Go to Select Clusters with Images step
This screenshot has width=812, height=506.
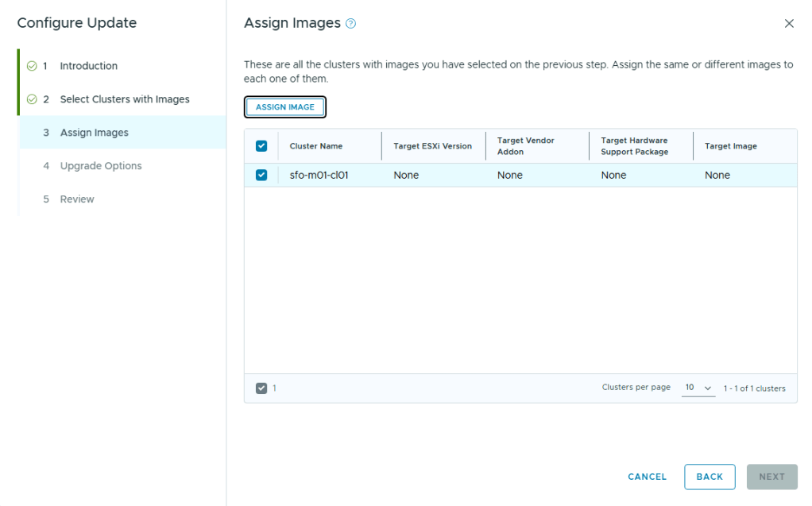click(125, 99)
